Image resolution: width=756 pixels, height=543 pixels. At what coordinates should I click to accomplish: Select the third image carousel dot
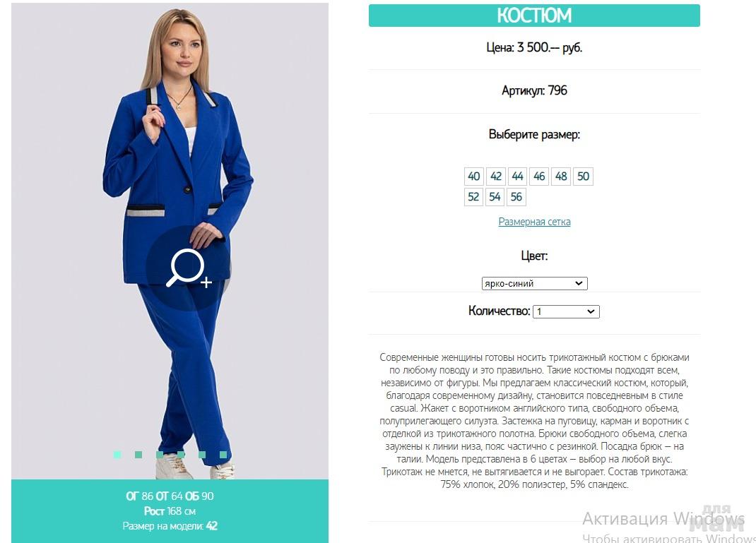point(160,454)
